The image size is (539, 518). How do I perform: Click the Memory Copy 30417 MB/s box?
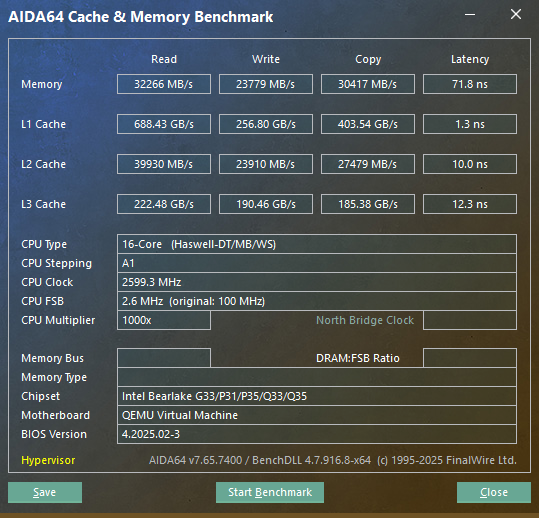[368, 84]
